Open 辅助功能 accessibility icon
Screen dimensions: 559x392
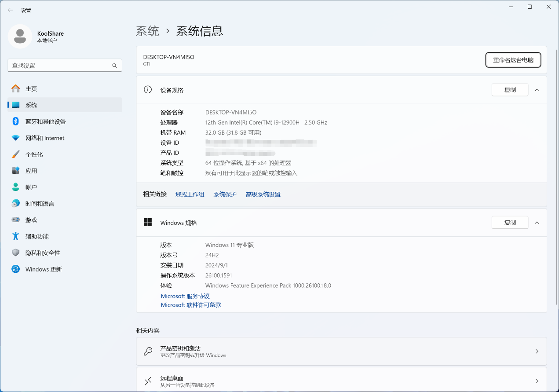coord(16,236)
